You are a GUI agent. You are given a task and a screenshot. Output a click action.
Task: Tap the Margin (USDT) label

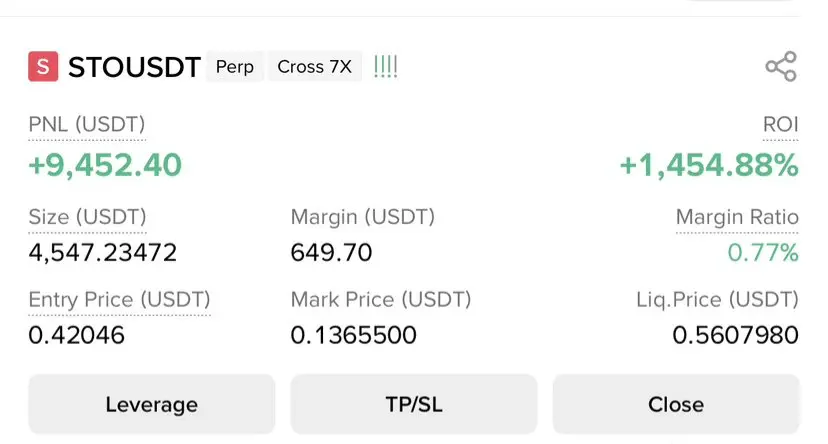click(362, 217)
